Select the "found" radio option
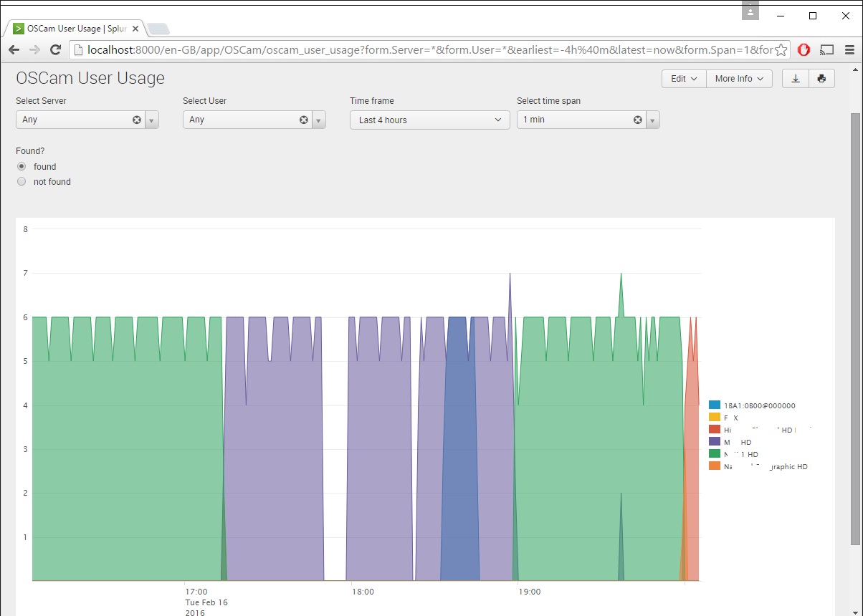The height and width of the screenshot is (616, 863). pos(22,166)
